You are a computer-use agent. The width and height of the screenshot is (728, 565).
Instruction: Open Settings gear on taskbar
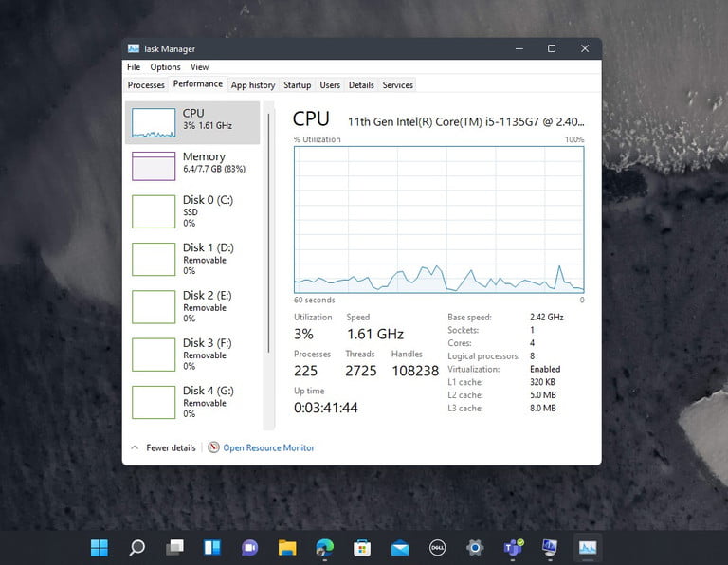(x=475, y=548)
